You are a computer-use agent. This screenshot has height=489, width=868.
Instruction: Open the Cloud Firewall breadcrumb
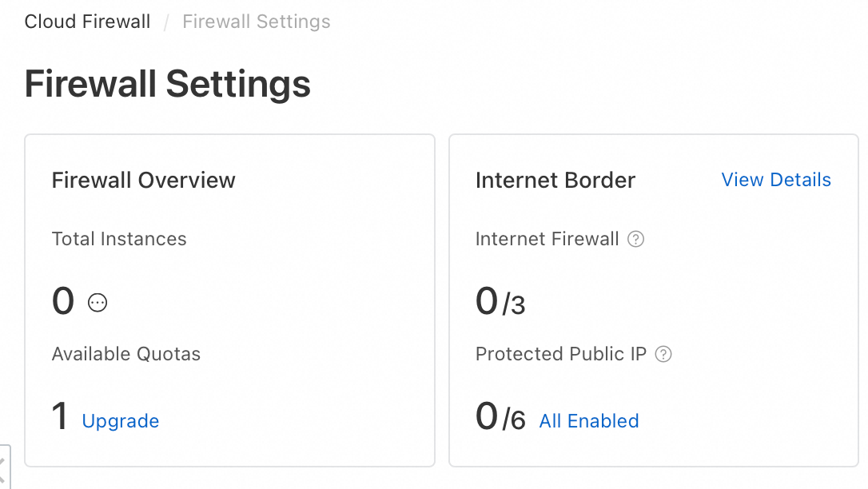87,22
